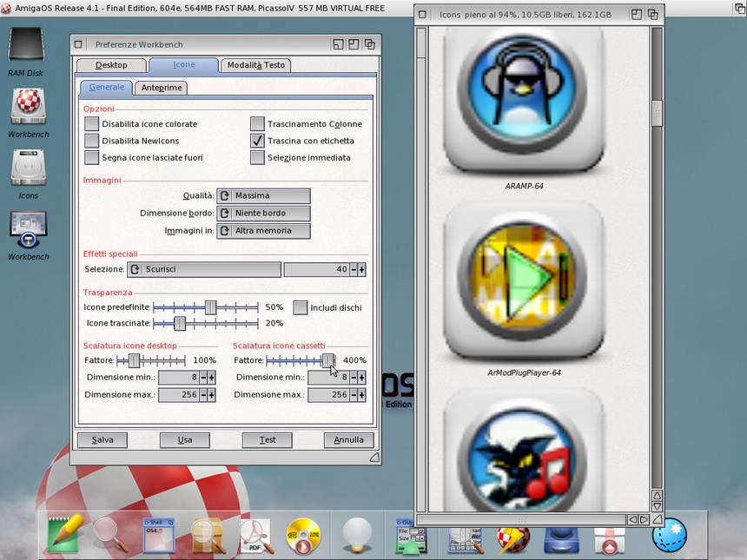Launch the Shell icon in the dock
Screen dimensions: 747x560
[159, 535]
